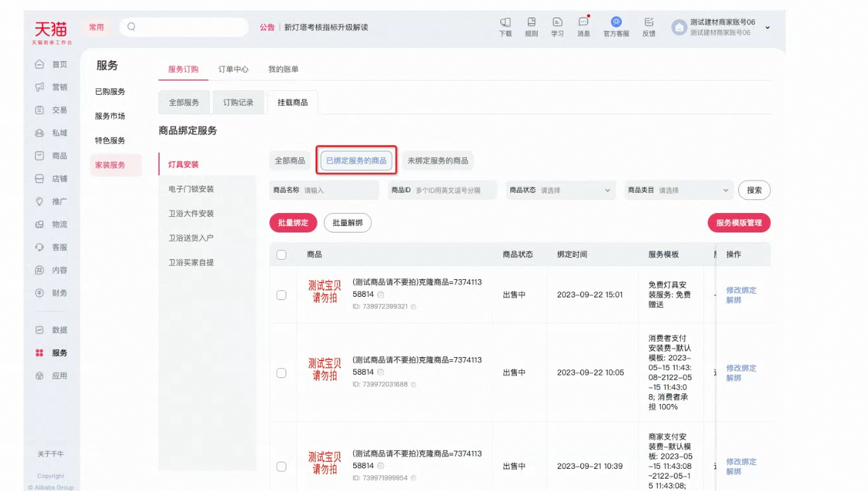The image size is (868, 491).
Task: Copy product ID 739972031688 icon
Action: (414, 384)
